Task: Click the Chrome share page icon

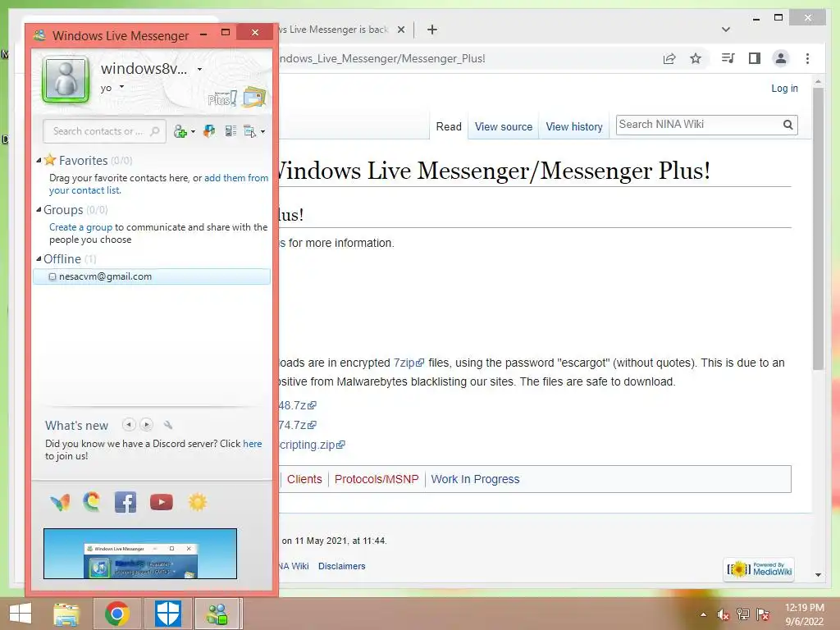Action: coord(669,58)
